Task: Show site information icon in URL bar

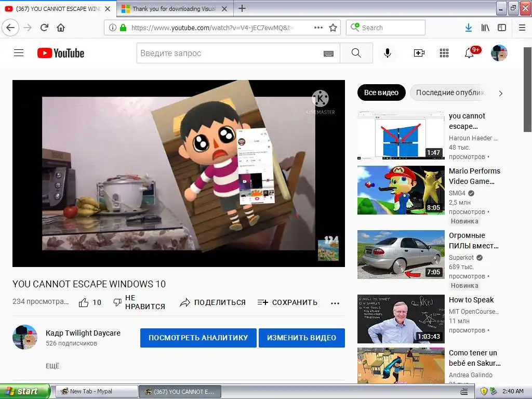Action: pos(113,28)
